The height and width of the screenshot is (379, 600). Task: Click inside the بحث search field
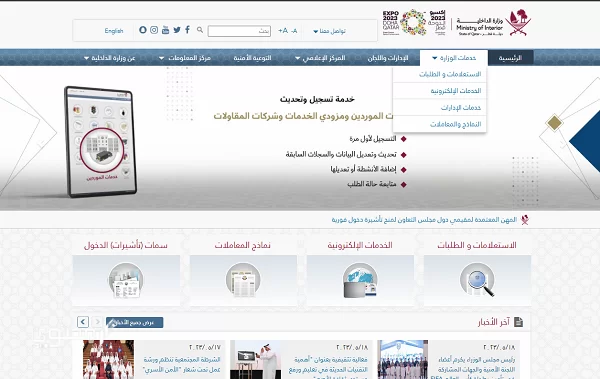pos(239,31)
